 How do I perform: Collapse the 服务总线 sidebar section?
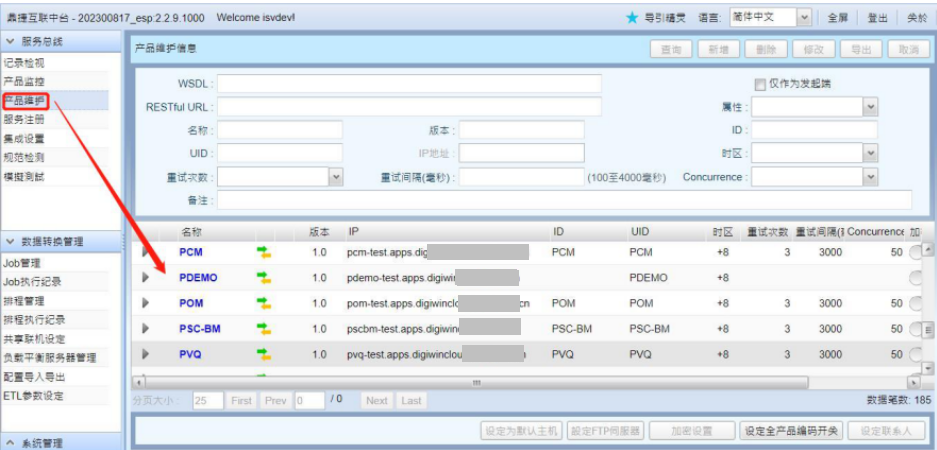point(10,41)
